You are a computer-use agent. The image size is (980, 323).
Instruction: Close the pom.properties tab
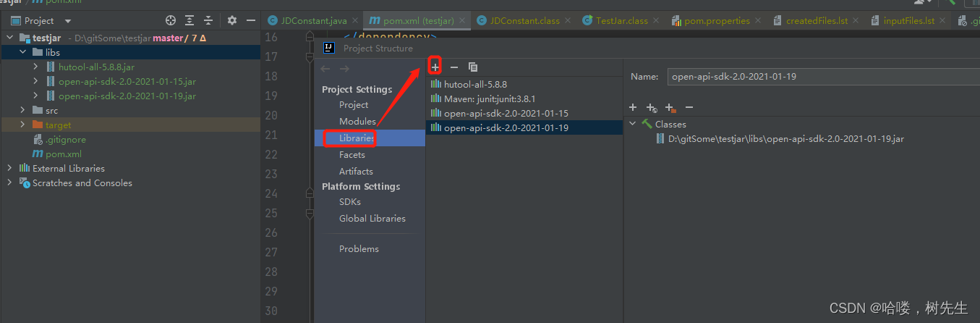759,21
